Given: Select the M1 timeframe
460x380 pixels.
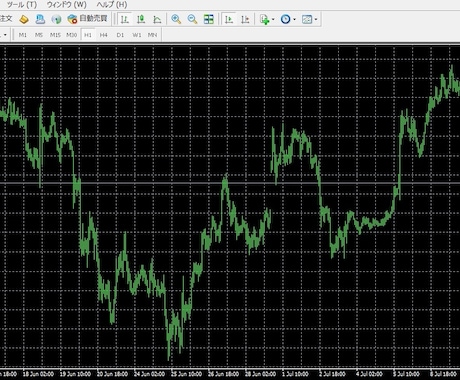Looking at the screenshot, I should click(23, 35).
